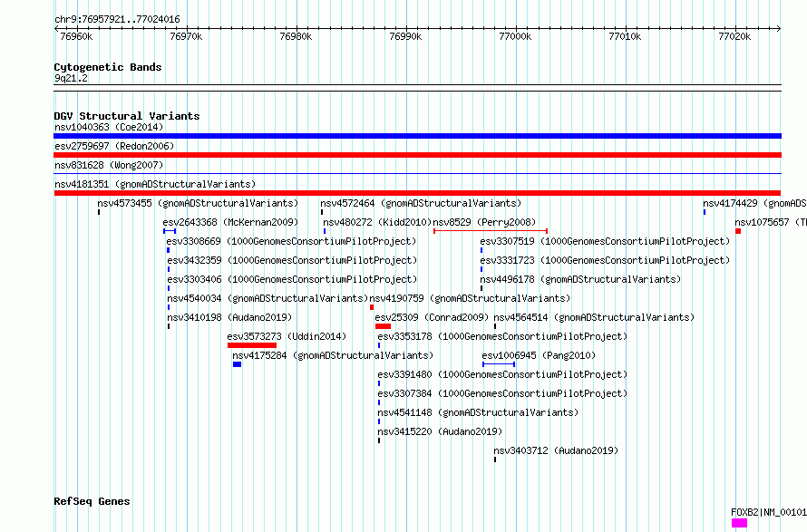Image resolution: width=807 pixels, height=532 pixels.
Task: Open nsv3410198 (Audano2019) label
Action: pyautogui.click(x=229, y=317)
